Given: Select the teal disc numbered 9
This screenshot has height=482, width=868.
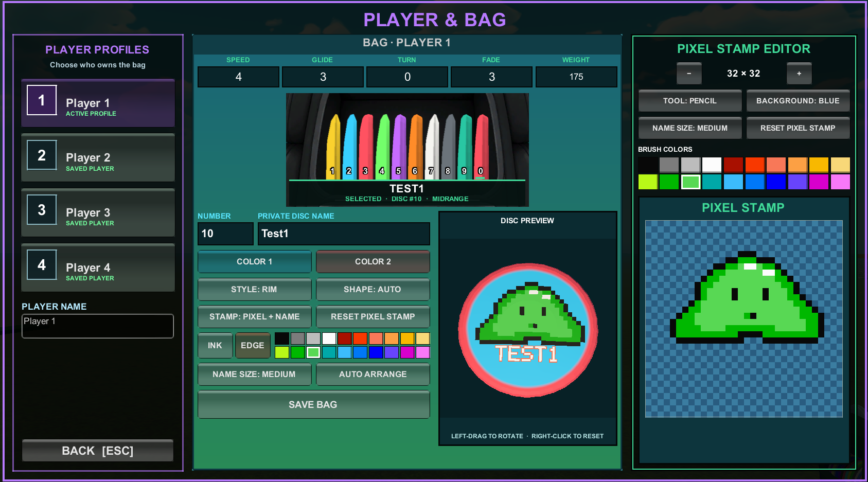Looking at the screenshot, I should pyautogui.click(x=465, y=147).
